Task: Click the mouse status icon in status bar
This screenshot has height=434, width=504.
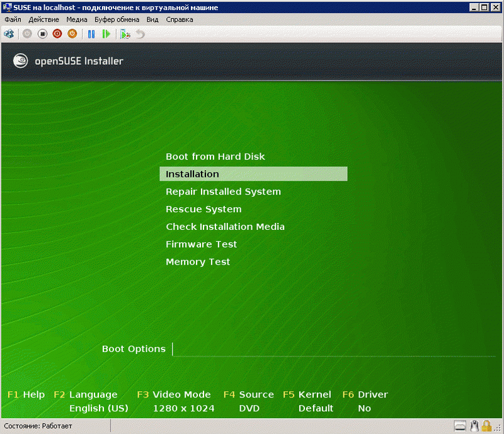Action: [474, 426]
